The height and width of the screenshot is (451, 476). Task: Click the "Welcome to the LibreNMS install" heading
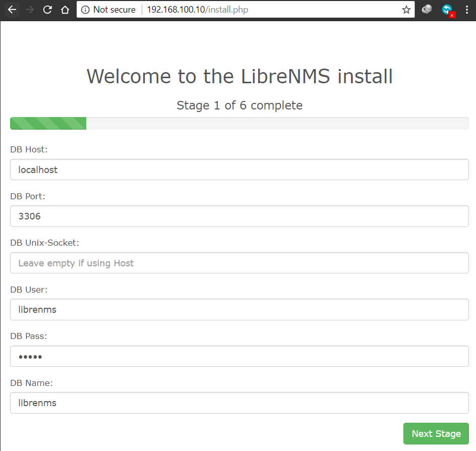tap(240, 76)
